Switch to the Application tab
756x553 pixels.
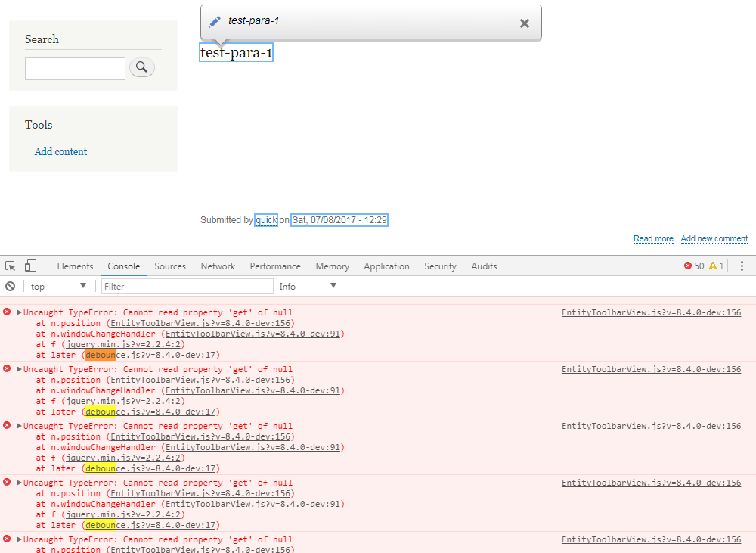[x=386, y=266]
